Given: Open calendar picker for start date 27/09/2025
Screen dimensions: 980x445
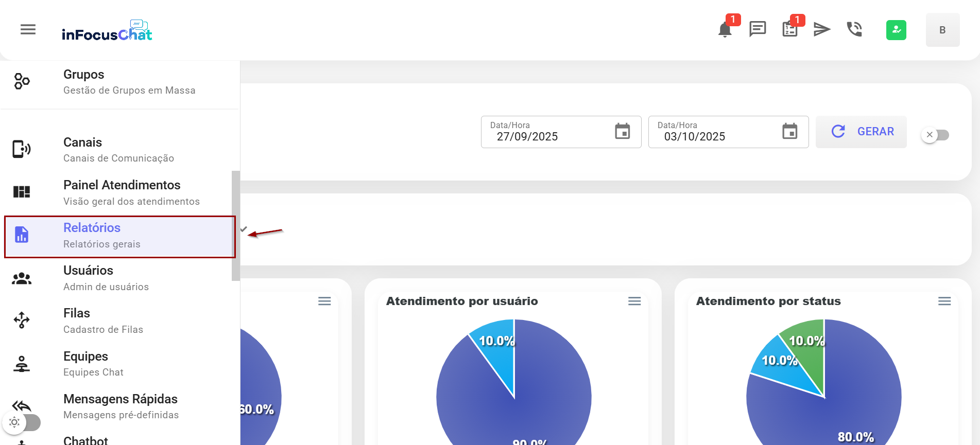Looking at the screenshot, I should 622,132.
